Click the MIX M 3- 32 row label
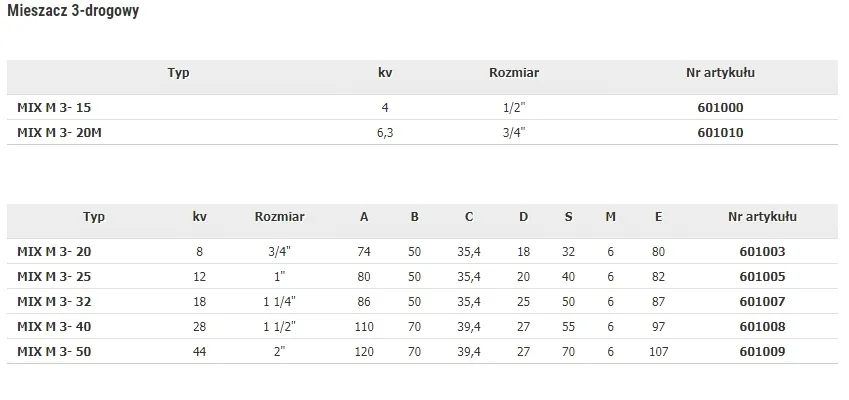 [54, 301]
